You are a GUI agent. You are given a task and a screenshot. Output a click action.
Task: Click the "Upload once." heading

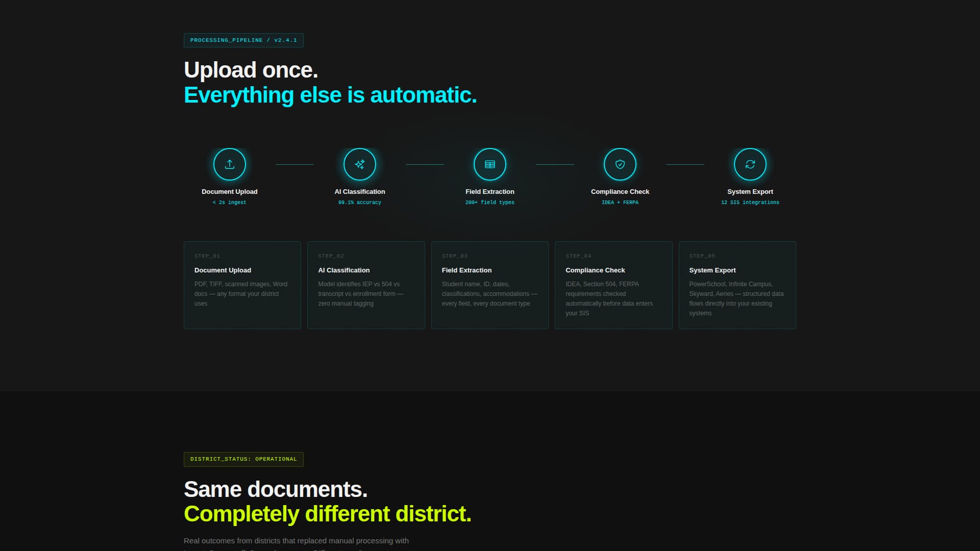[x=251, y=70]
